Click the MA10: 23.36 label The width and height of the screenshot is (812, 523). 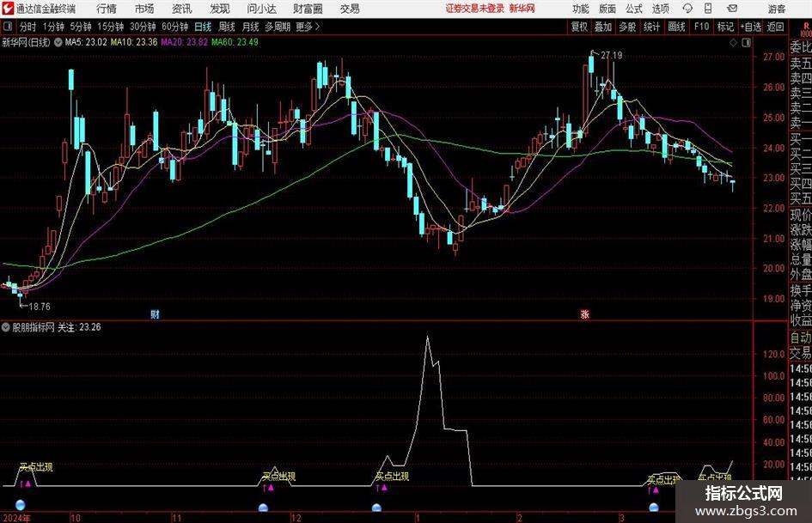point(133,42)
